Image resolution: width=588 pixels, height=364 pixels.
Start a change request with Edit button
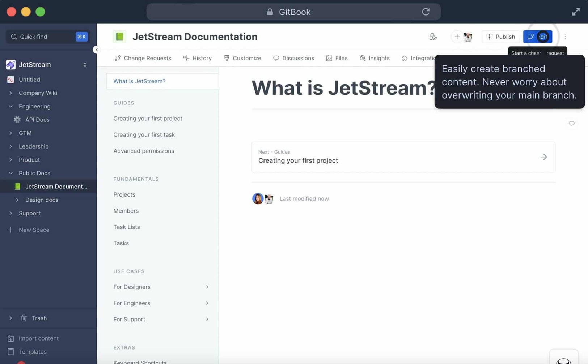click(x=537, y=37)
